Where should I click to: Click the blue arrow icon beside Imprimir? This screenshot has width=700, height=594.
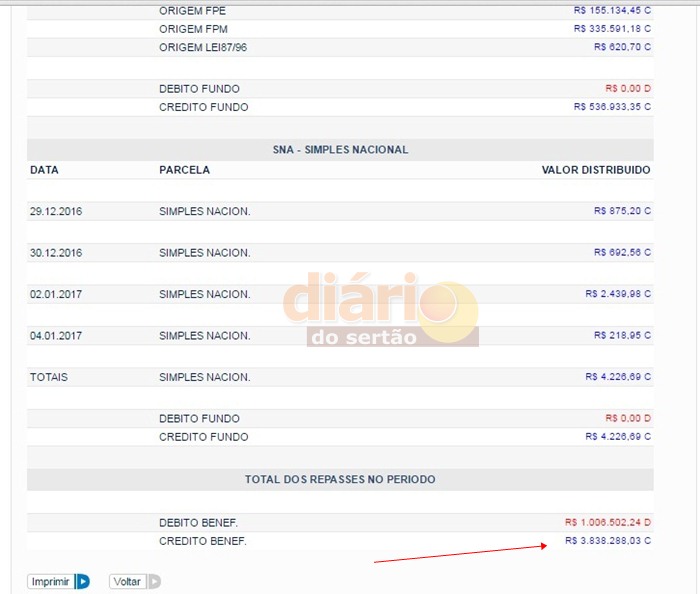83,581
